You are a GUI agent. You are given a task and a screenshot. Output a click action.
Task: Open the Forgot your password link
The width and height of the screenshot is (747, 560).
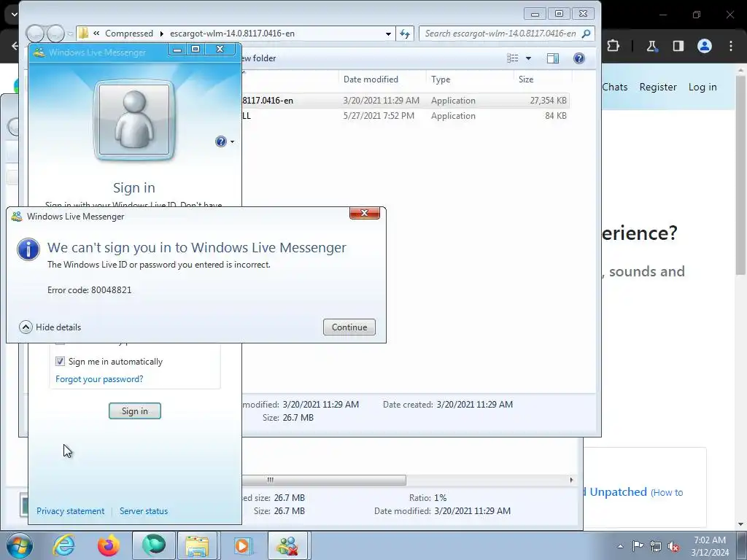[99, 379]
